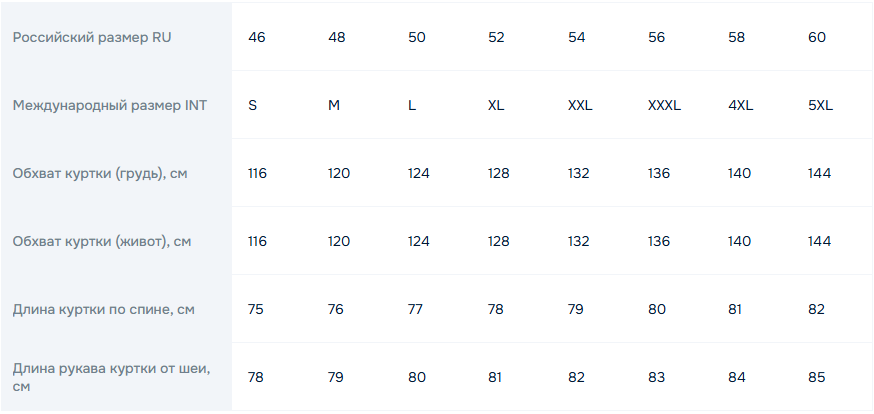This screenshot has height=414, width=874.
Task: Click sleeve length value 80
Action: click(x=417, y=377)
